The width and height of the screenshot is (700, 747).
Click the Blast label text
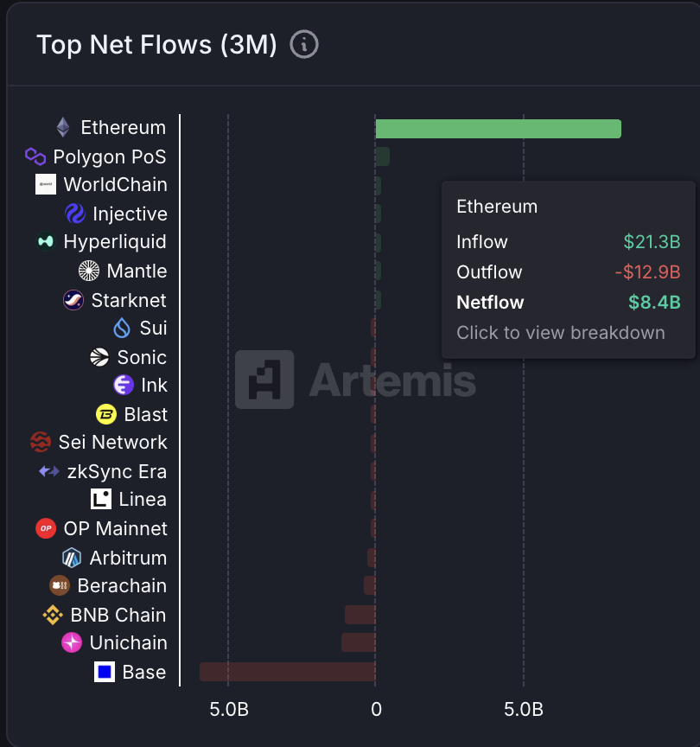click(146, 414)
